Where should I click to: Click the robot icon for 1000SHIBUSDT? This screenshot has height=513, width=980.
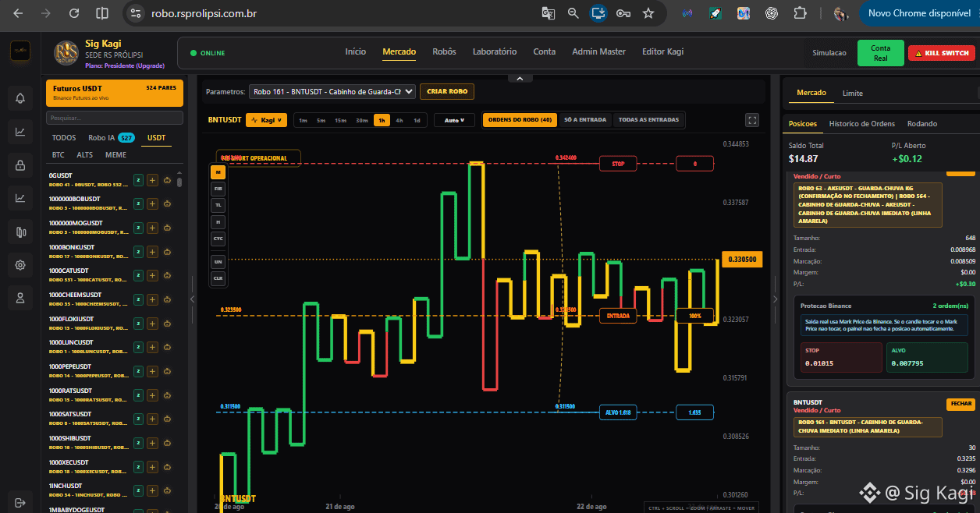pyautogui.click(x=167, y=443)
